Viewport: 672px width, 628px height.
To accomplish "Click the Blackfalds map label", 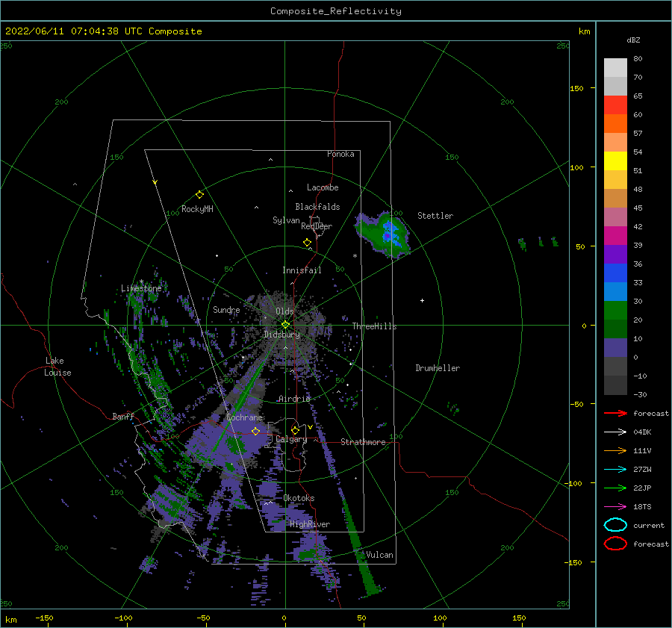I will (x=317, y=207).
